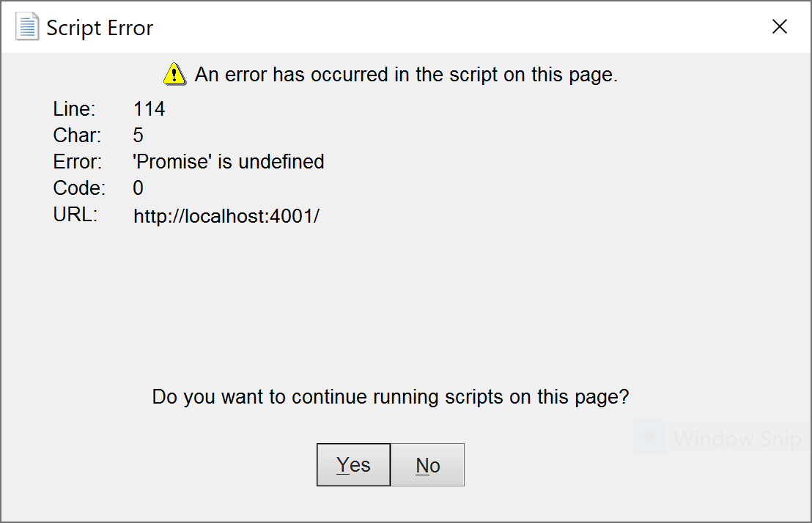812x523 pixels.
Task: Select the error message 'Promise' is undefined
Action: (x=229, y=161)
